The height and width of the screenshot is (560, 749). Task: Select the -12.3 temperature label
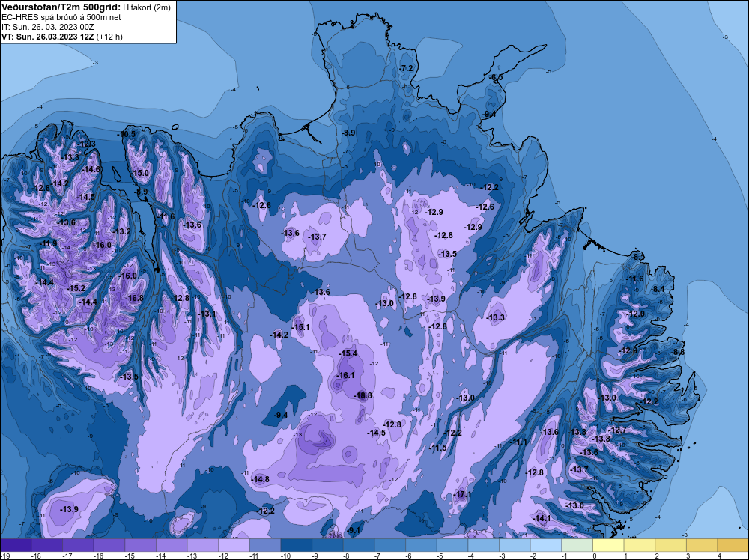(86, 144)
